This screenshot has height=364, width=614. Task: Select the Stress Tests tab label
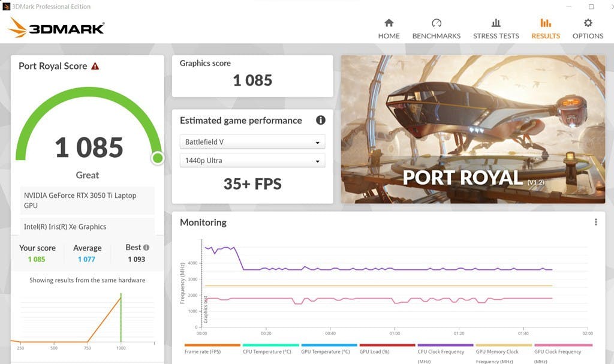(496, 36)
